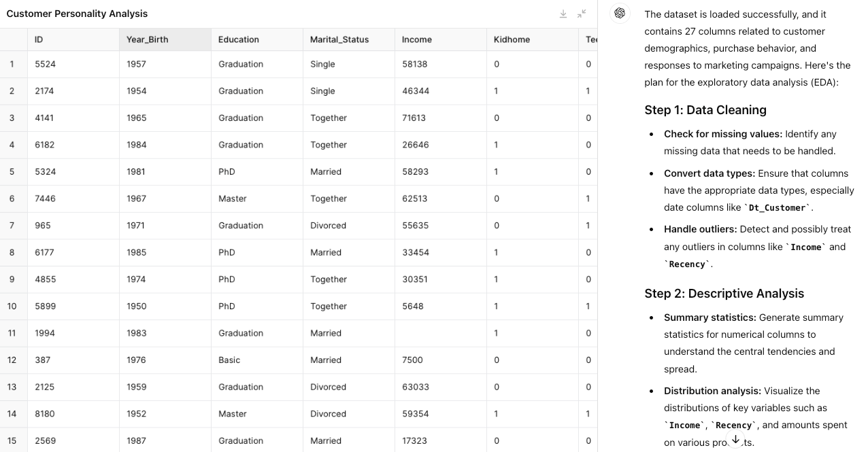Click the 'Customer Personality Analysis' title
Screen dimensions: 868x452
pyautogui.click(x=77, y=14)
